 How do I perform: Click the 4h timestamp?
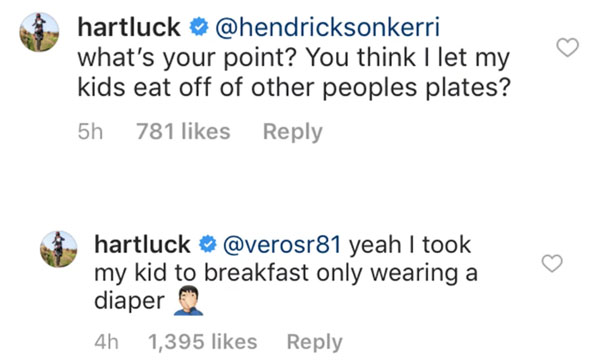click(x=106, y=342)
